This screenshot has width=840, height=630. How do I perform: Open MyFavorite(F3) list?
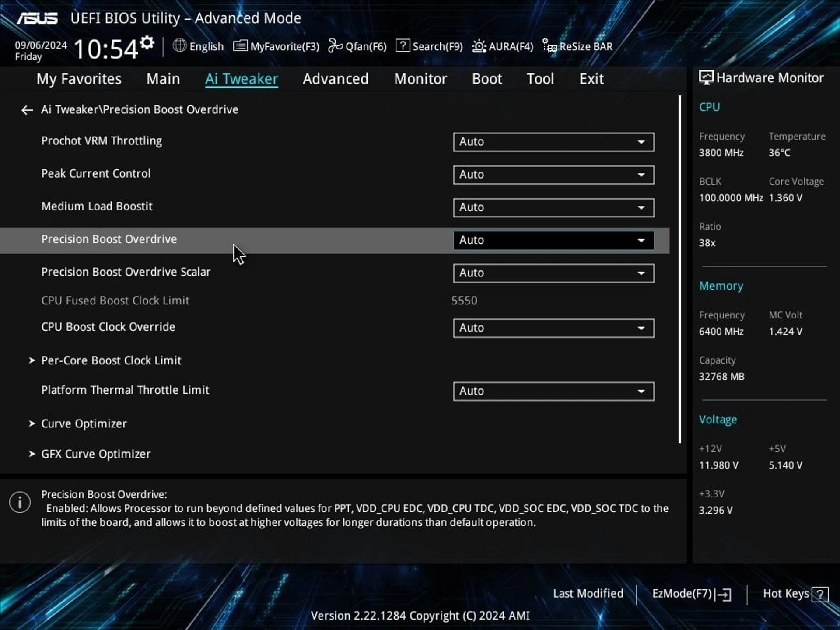click(x=276, y=46)
